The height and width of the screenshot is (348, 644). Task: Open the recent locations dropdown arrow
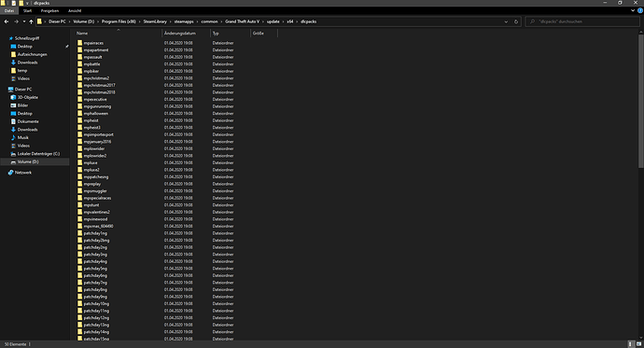[24, 21]
